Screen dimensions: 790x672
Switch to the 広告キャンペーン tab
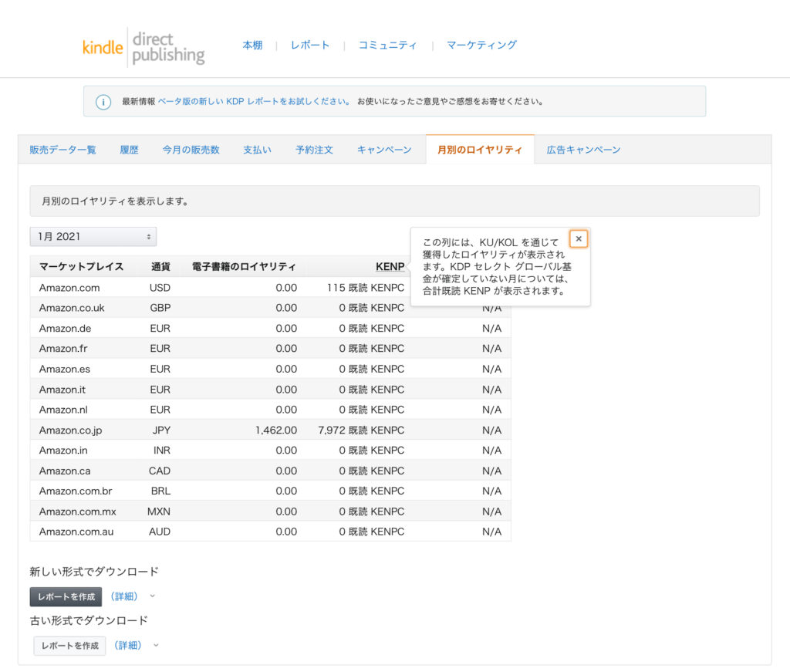coord(583,150)
